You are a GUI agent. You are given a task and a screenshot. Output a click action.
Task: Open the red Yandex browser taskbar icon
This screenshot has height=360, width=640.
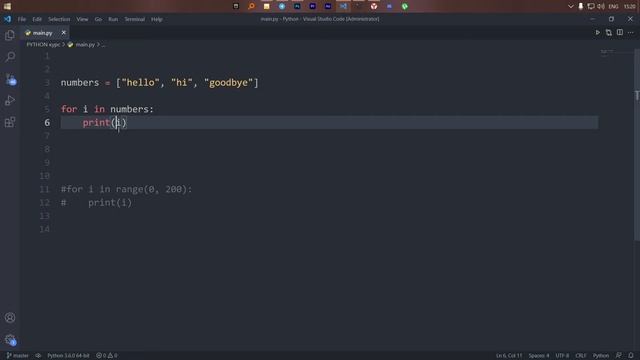coord(374,6)
